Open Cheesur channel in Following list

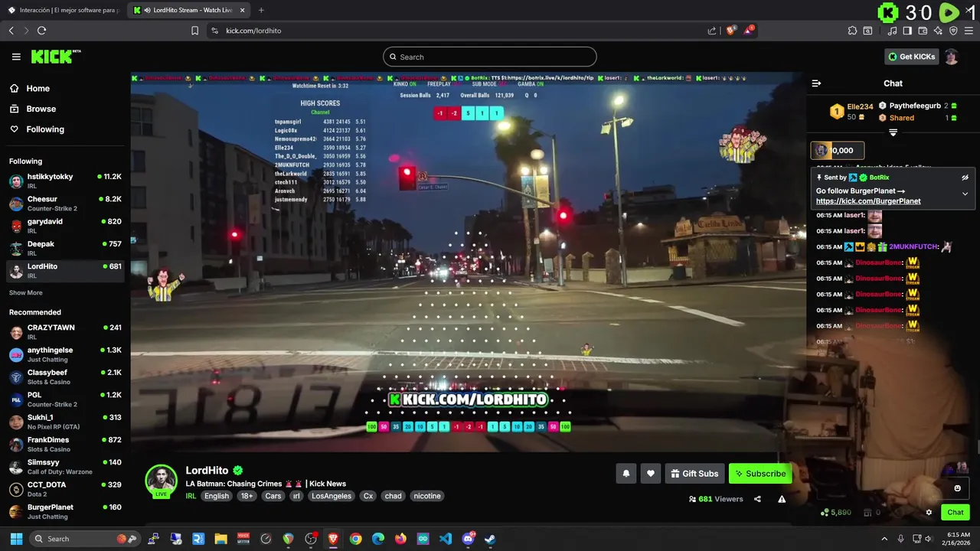click(x=65, y=204)
